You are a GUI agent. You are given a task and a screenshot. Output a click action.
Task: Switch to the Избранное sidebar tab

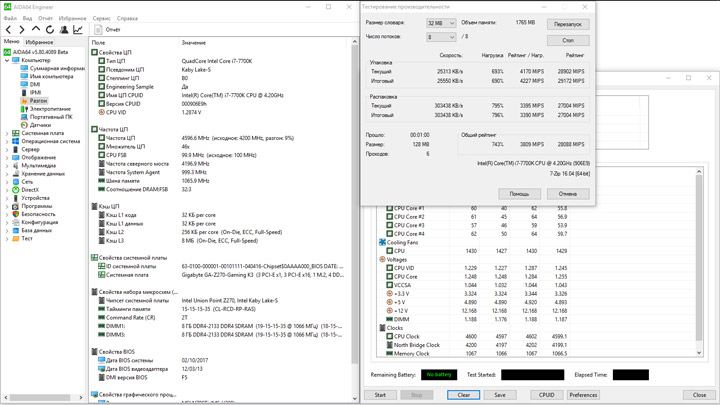[x=39, y=42]
